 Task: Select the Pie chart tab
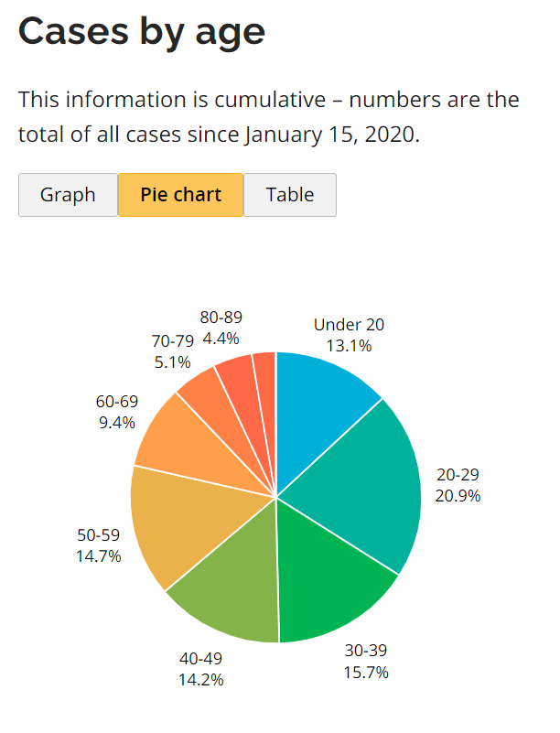pos(180,195)
